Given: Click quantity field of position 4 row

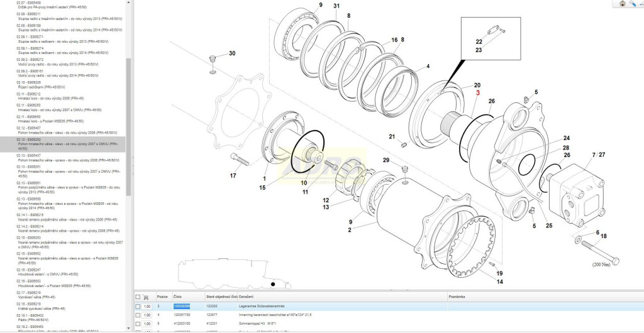Looking at the screenshot, I should (x=147, y=315).
